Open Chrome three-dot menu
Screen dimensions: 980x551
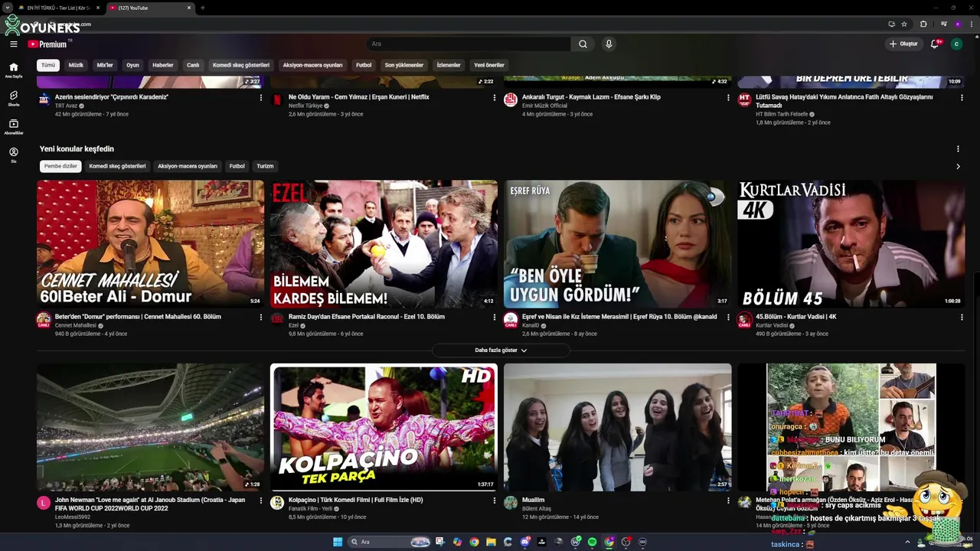(x=971, y=24)
